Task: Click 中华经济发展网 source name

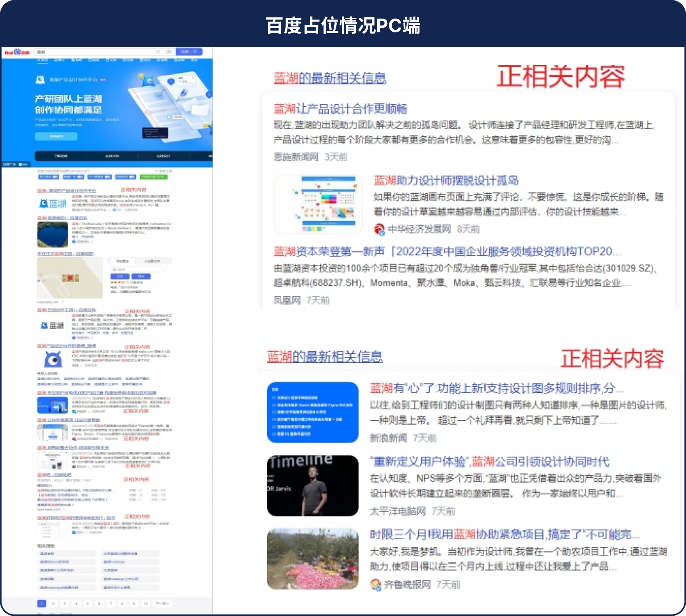Action: point(419,229)
